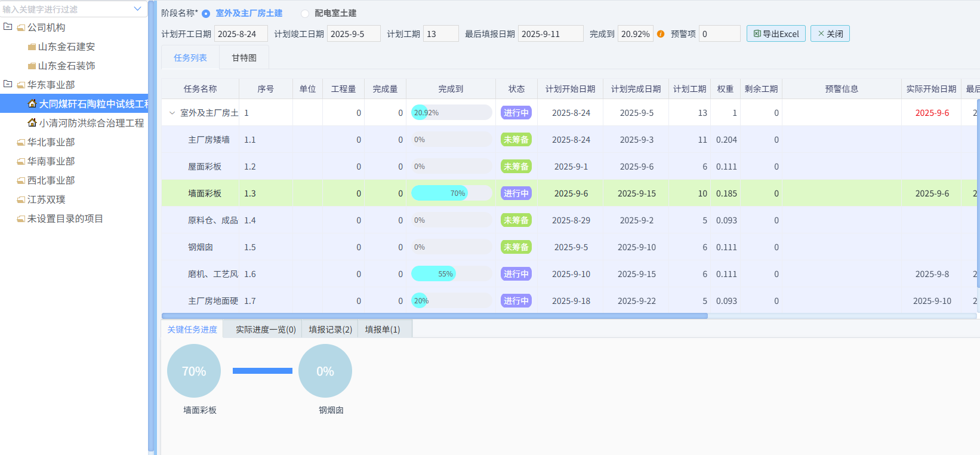The width and height of the screenshot is (980, 455).
Task: Open the keyword filter dropdown arrow
Action: [x=137, y=9]
